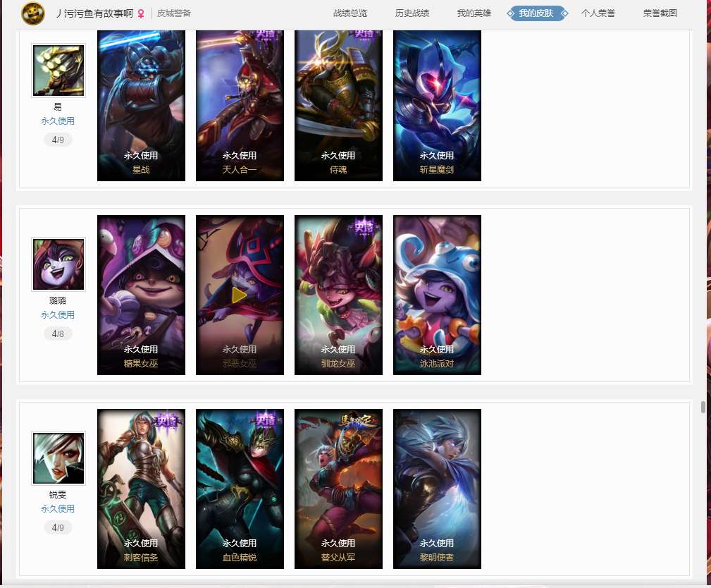Click the vertical scrollbar thumb

pyautogui.click(x=703, y=407)
